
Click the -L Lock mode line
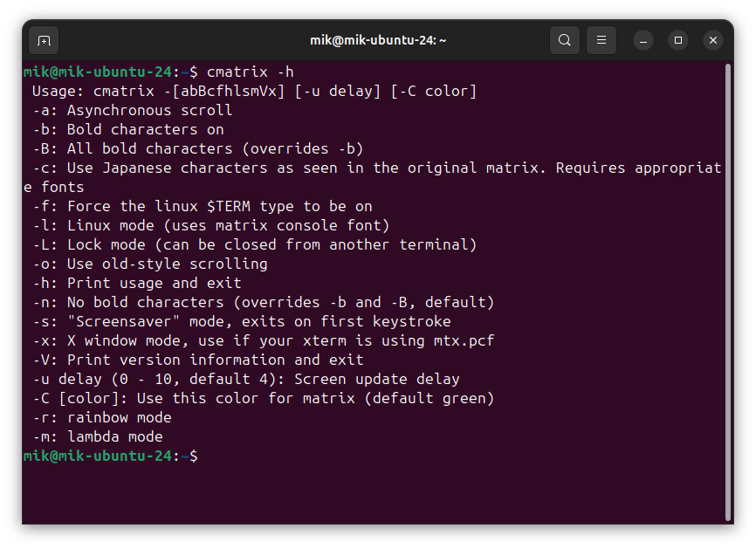[x=254, y=244]
